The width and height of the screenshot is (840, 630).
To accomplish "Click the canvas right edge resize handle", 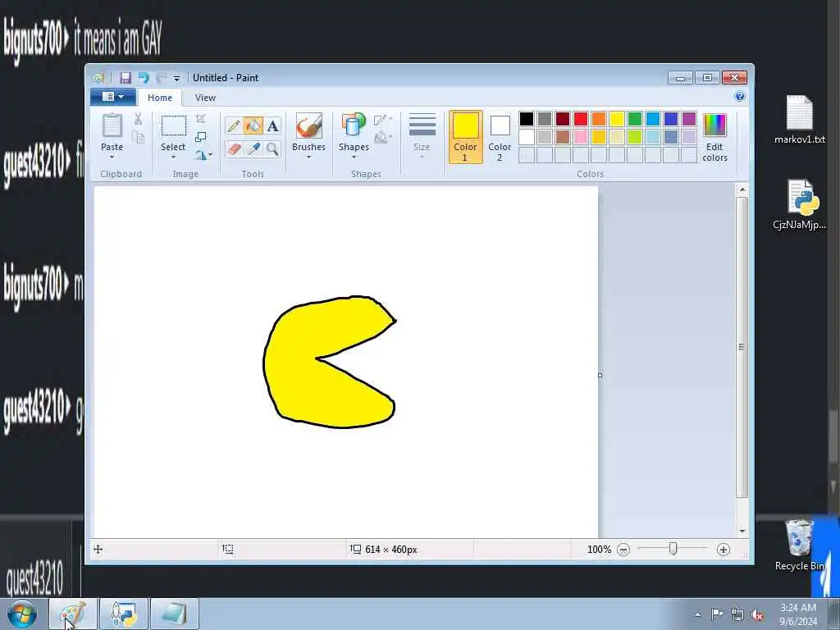I will (600, 375).
